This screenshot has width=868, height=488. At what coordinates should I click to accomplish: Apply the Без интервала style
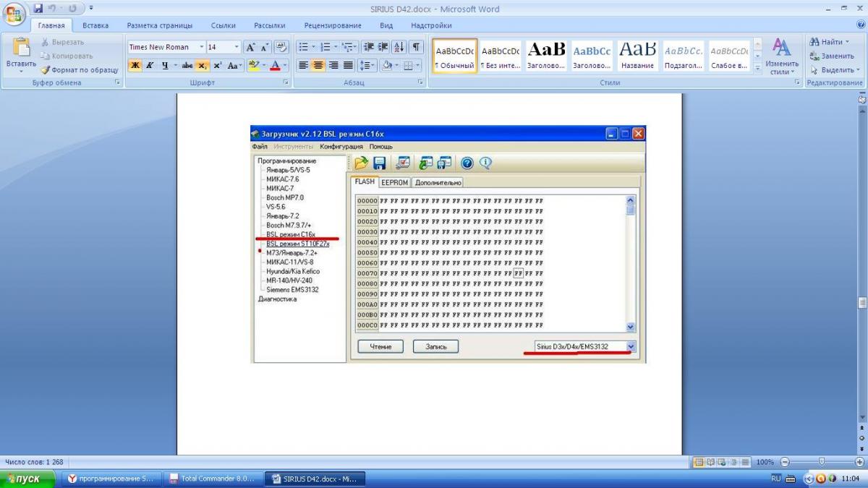coord(501,56)
